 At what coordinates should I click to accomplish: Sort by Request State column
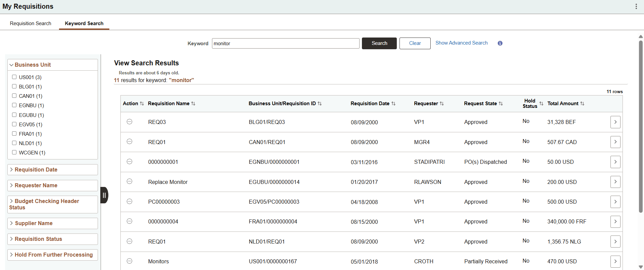click(x=501, y=104)
